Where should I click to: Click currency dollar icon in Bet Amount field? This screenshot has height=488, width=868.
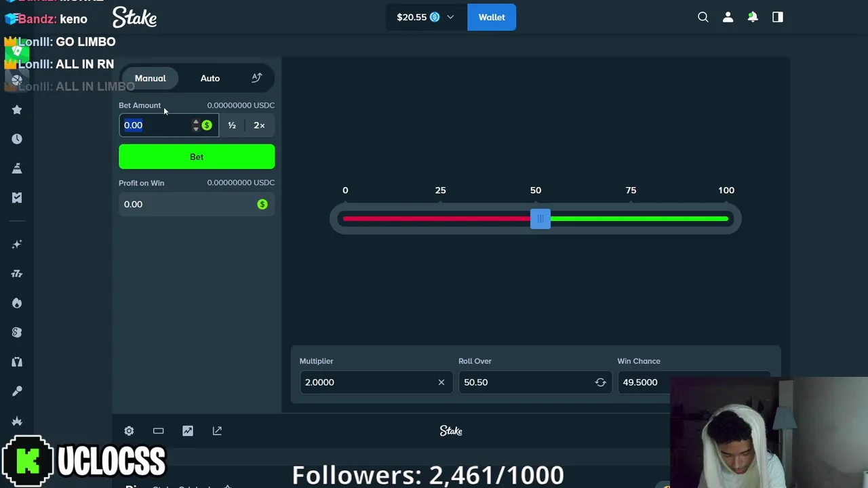pos(207,125)
